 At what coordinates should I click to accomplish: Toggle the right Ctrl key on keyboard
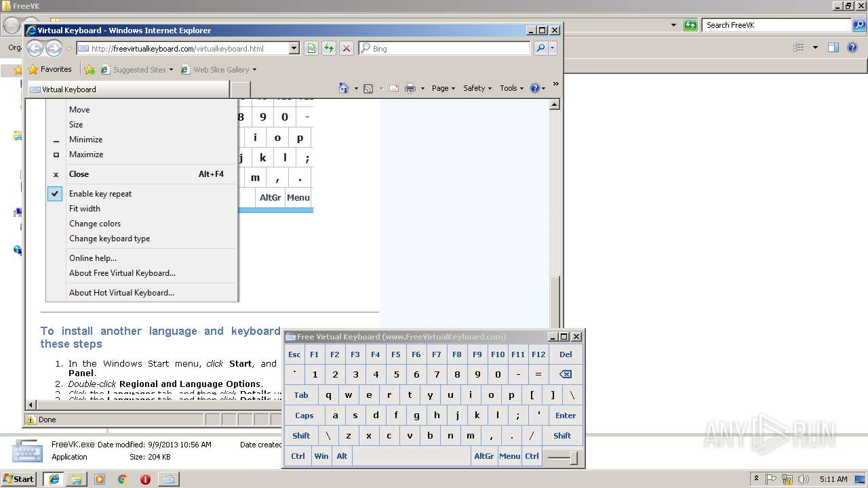(x=532, y=456)
